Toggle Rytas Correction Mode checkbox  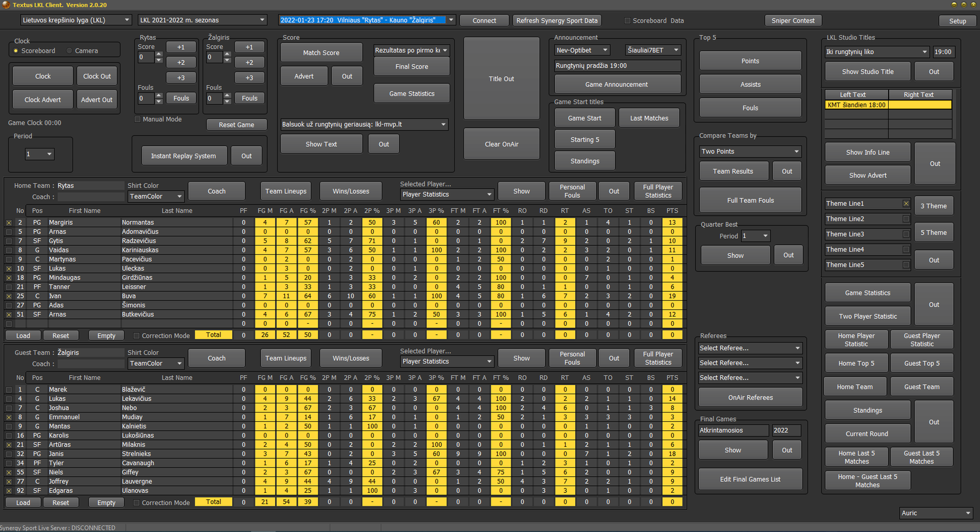(137, 336)
